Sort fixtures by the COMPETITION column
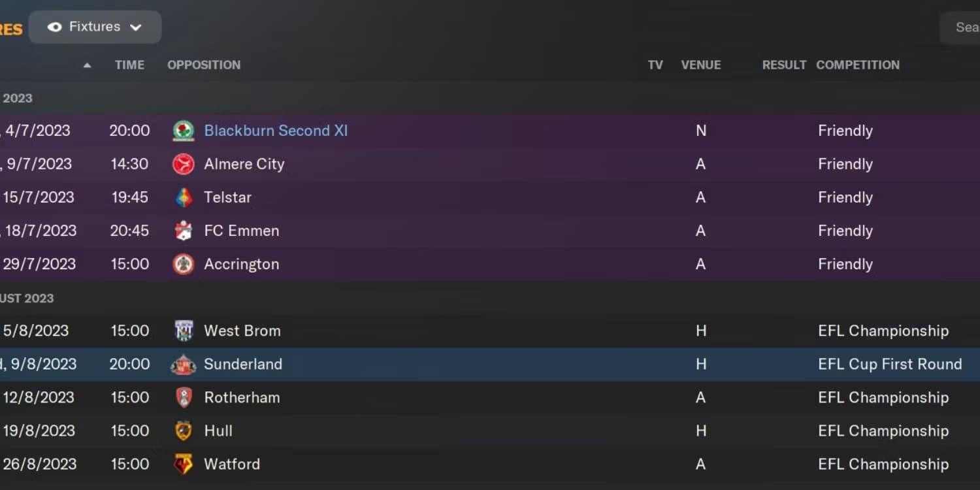The width and height of the screenshot is (980, 490). pyautogui.click(x=858, y=65)
